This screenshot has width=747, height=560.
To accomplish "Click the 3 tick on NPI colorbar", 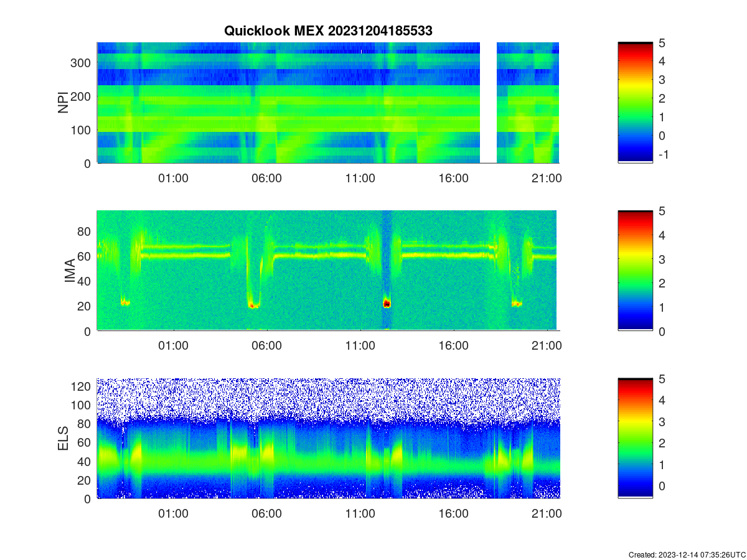I will (662, 80).
